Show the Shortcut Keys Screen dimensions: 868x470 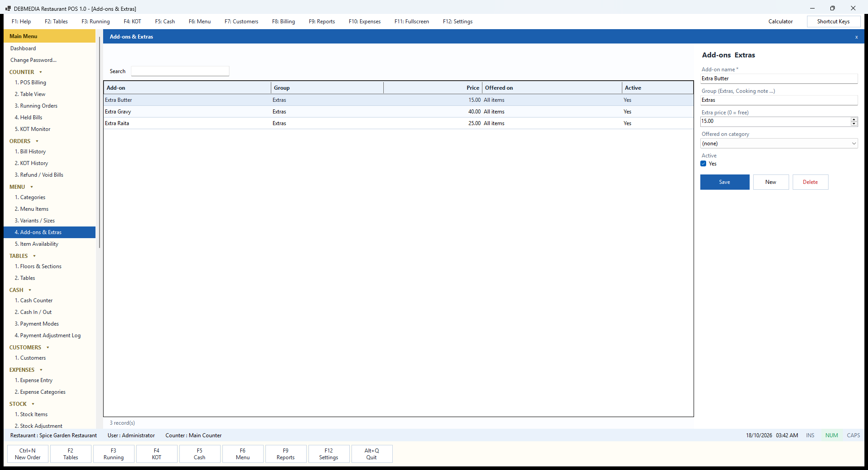[x=833, y=22]
